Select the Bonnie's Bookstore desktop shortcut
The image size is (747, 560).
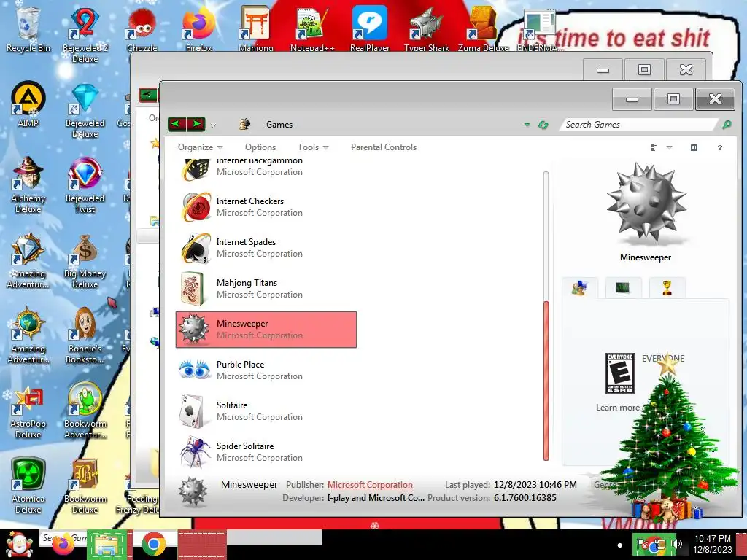point(85,336)
